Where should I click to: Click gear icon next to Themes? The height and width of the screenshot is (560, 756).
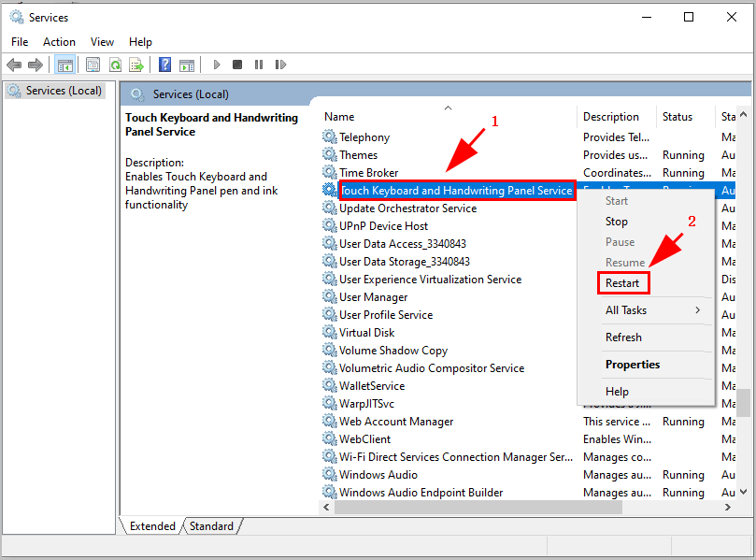[x=330, y=155]
